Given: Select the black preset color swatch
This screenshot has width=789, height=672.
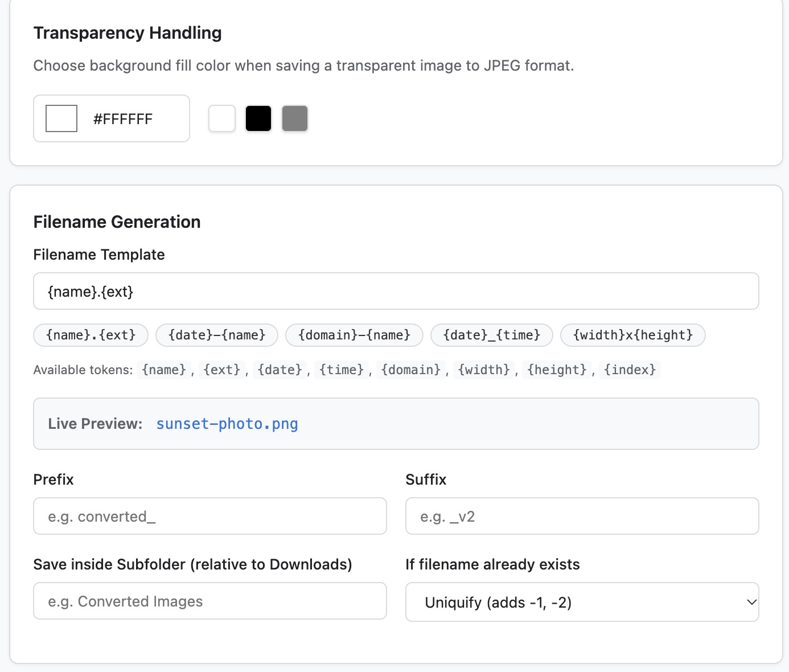Looking at the screenshot, I should pos(258,118).
